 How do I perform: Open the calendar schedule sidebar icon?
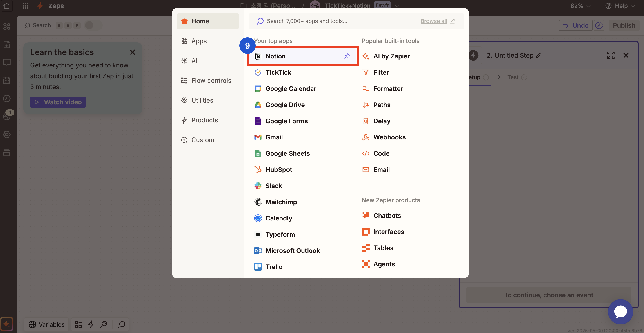click(7, 80)
